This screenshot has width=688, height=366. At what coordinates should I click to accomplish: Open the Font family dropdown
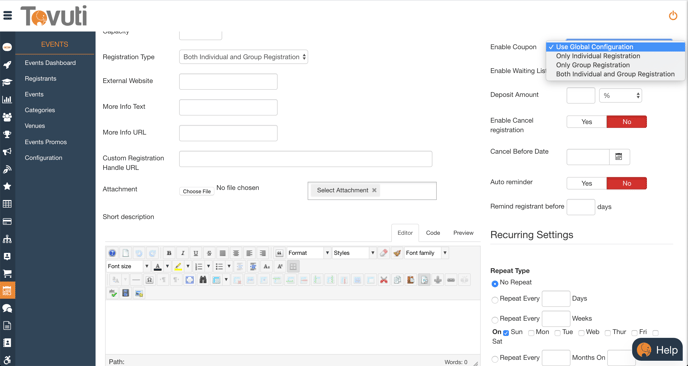point(426,253)
